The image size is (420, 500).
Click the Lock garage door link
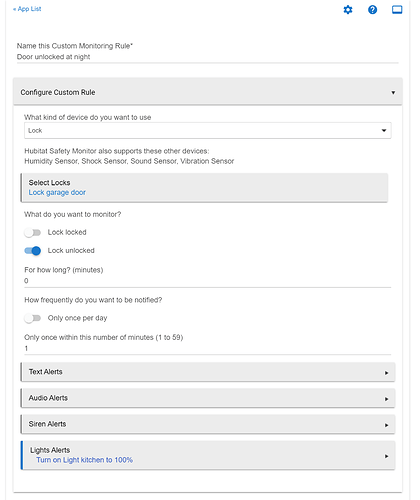[57, 192]
